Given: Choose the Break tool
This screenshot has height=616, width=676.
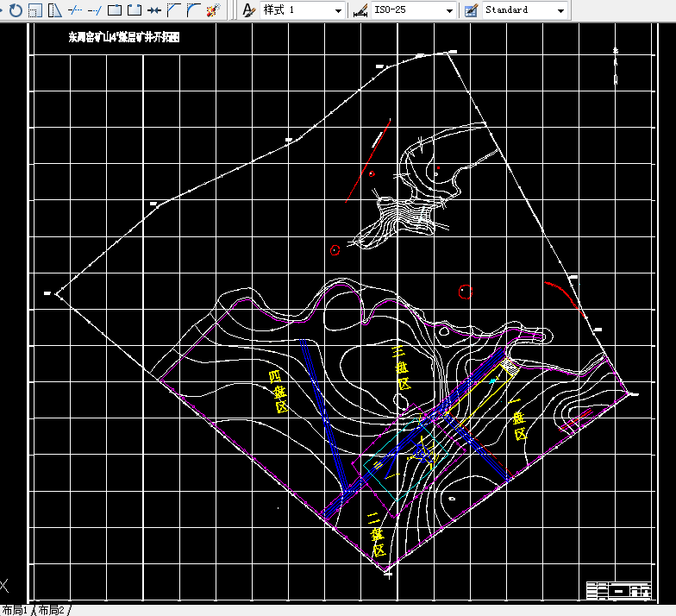Looking at the screenshot, I should pos(135,10).
